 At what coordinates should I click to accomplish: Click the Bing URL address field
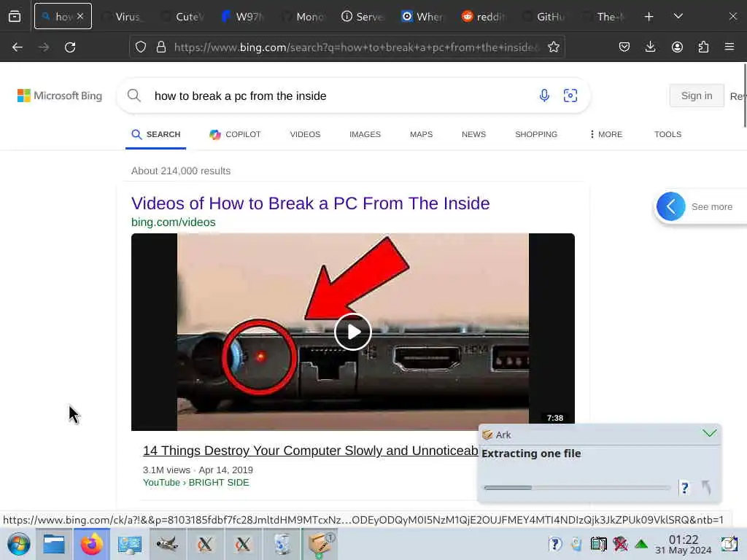tap(356, 47)
